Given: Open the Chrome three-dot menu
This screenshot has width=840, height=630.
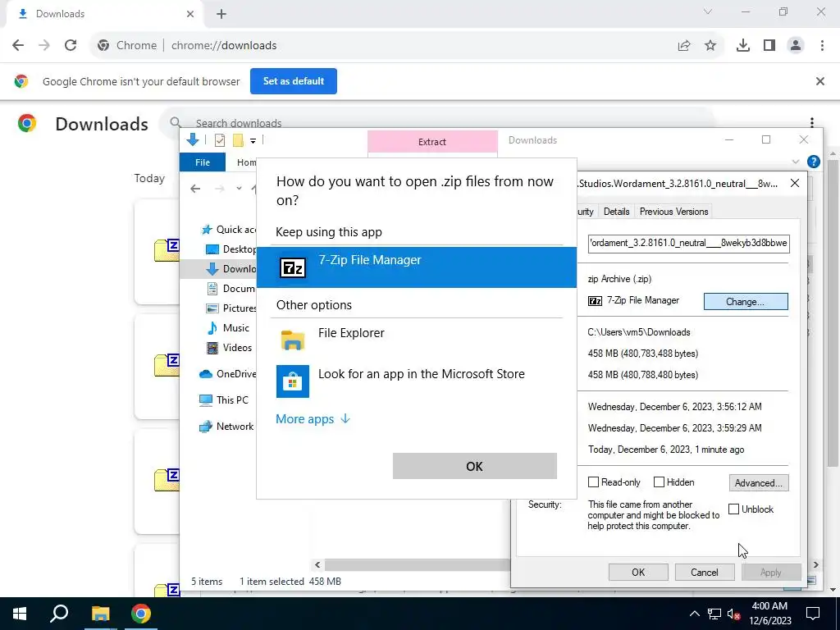Looking at the screenshot, I should click(822, 46).
